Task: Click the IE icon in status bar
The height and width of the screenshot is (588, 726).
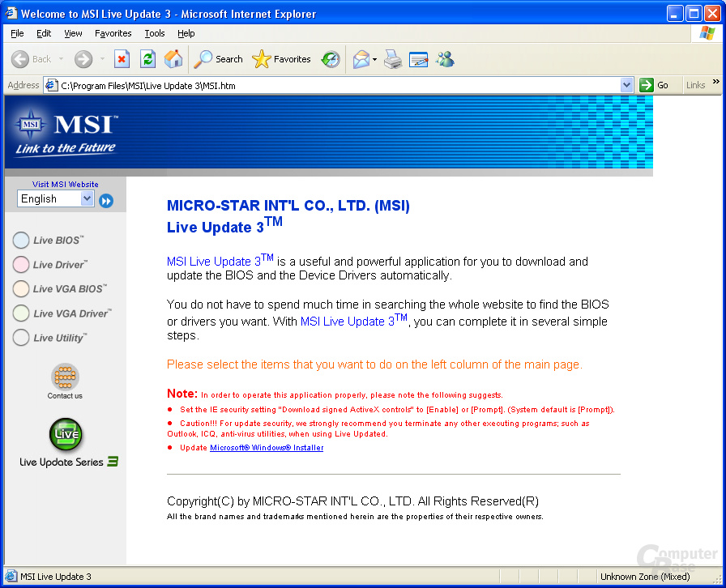Action: [11, 577]
